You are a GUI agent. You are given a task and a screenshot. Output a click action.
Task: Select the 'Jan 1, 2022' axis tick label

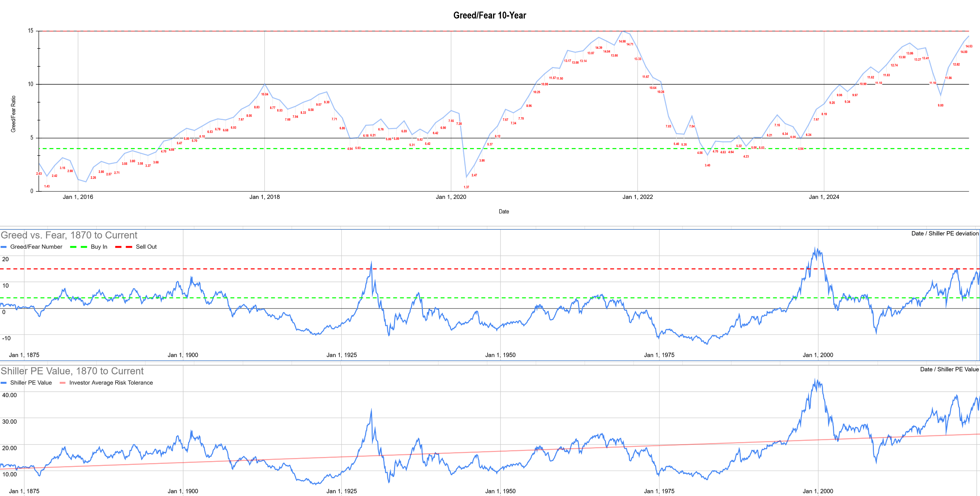tap(638, 197)
